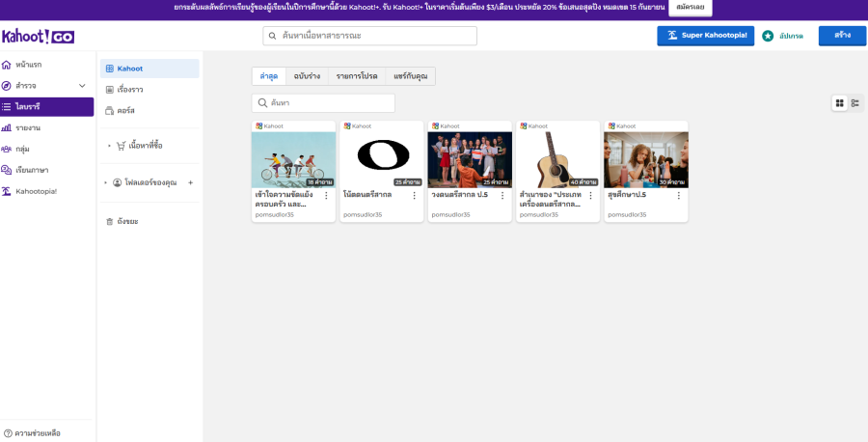This screenshot has width=868, height=442.
Task: Click the อัปเกรด upgrade star icon
Action: [768, 36]
